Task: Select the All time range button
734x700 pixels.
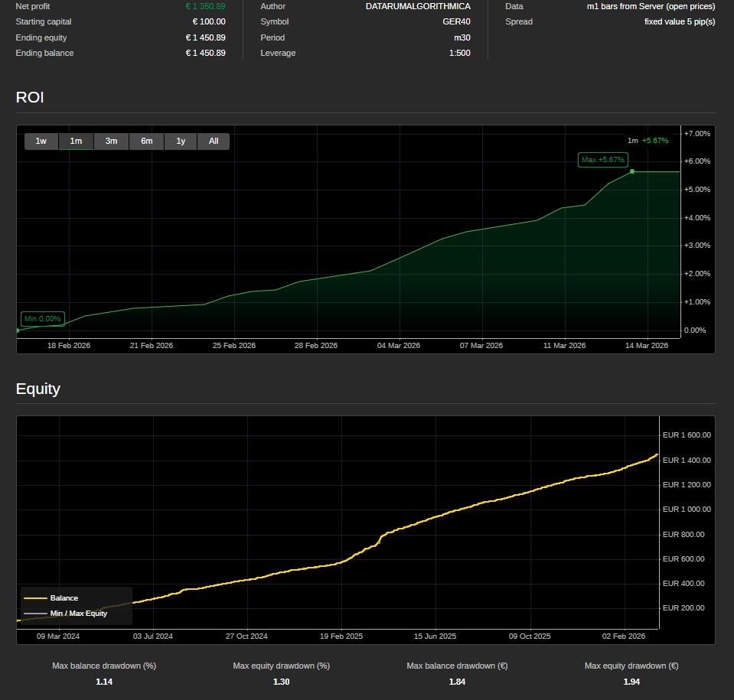Action: [214, 141]
